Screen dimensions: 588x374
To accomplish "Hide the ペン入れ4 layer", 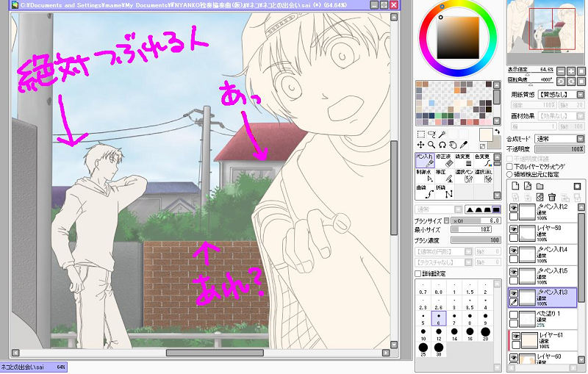I will coord(514,251).
